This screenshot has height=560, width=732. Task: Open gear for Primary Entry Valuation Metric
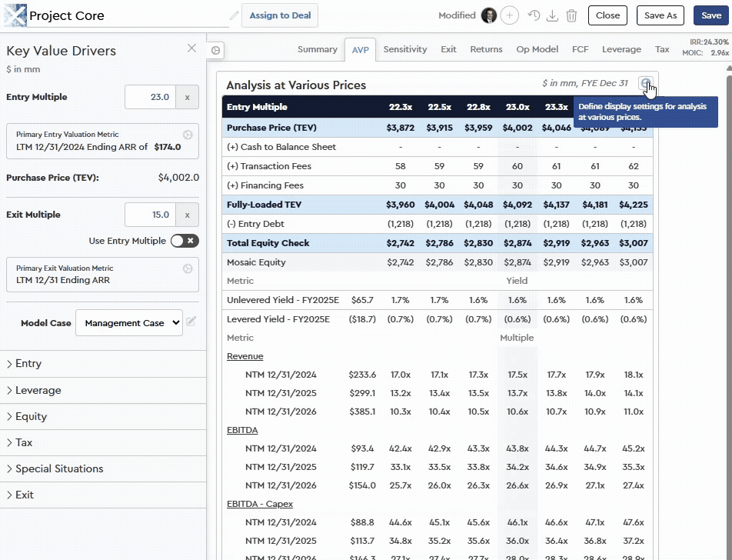pyautogui.click(x=187, y=133)
